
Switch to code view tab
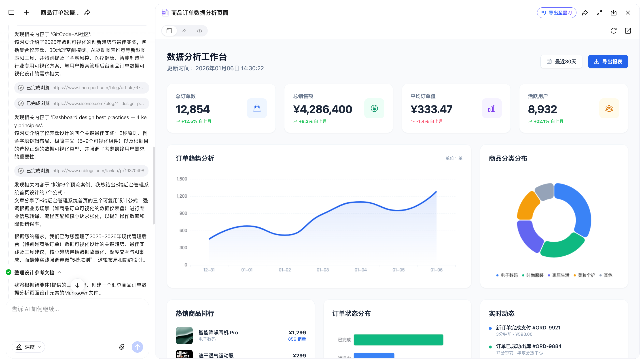(x=199, y=31)
